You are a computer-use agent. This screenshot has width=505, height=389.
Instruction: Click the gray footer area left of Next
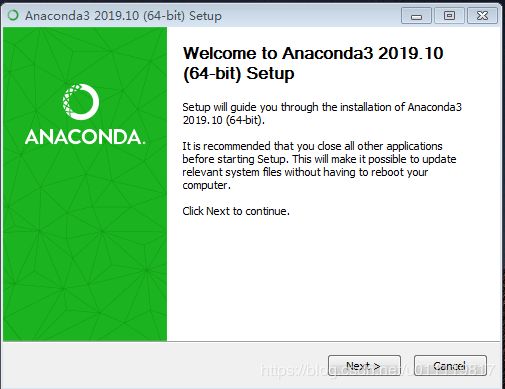pyautogui.click(x=165, y=365)
